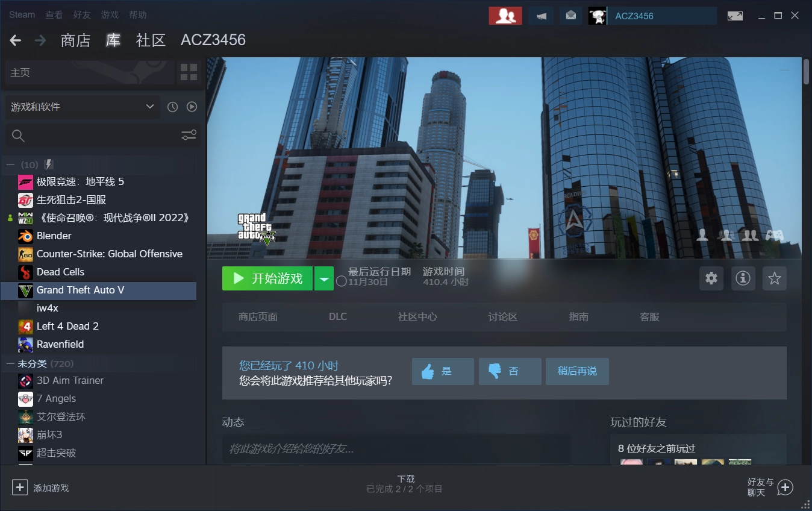Click the grid view icon next to 主页

tap(189, 72)
